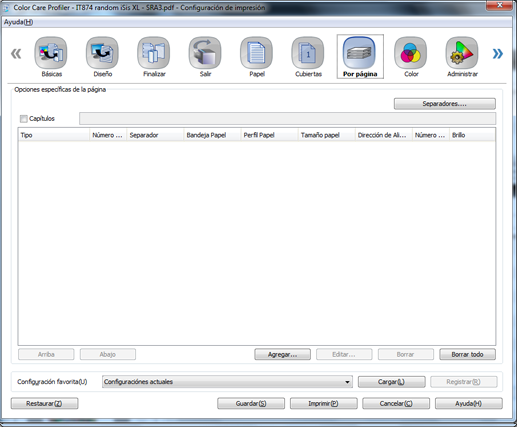Screen dimensions: 517x427
Task: Click the Borrar todo button
Action: 467,354
